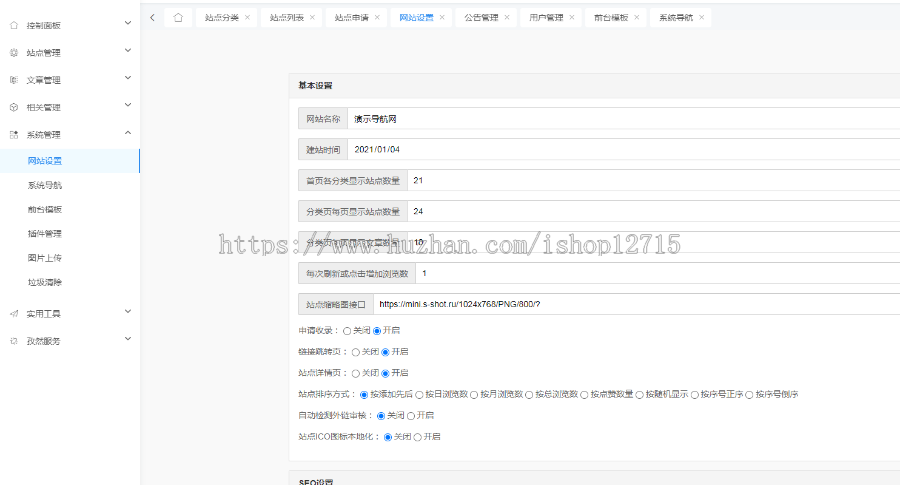Click the 控制面板 house icon in sidebar
This screenshot has width=900, height=485.
[14, 25]
